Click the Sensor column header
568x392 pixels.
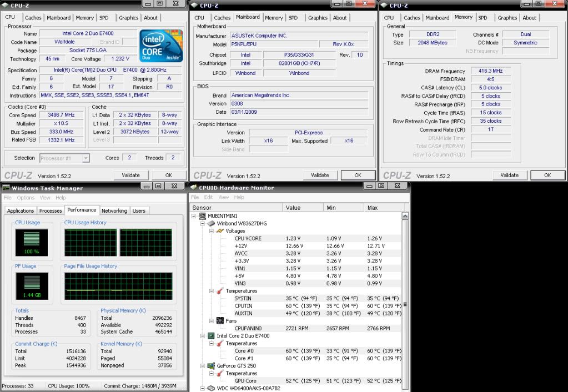237,208
